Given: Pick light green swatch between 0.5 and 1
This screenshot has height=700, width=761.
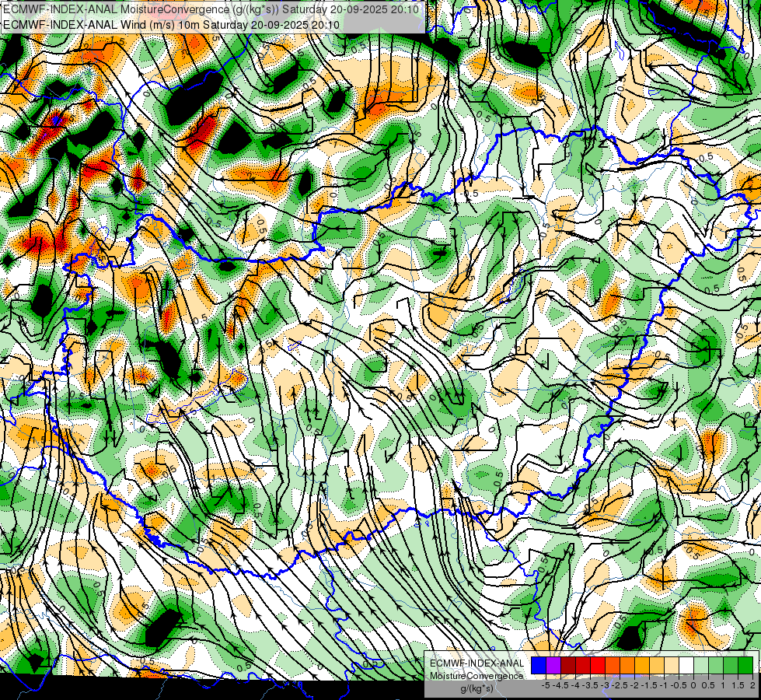Looking at the screenshot, I should point(716,666).
